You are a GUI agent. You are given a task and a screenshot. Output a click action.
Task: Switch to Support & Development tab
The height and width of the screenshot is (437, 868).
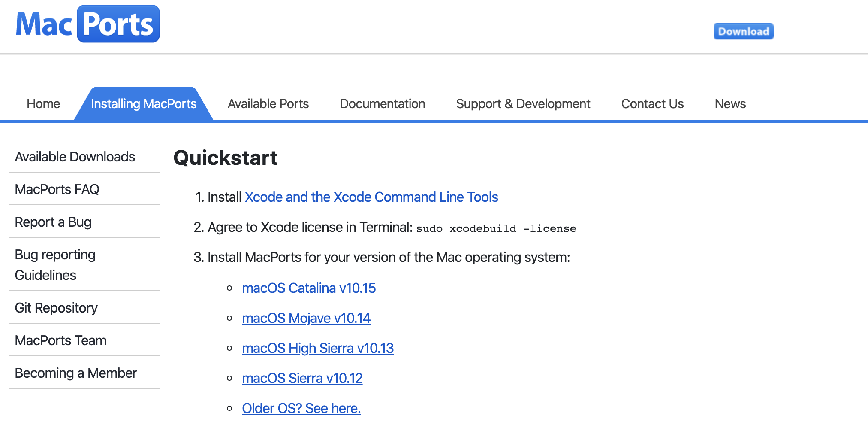pyautogui.click(x=523, y=104)
